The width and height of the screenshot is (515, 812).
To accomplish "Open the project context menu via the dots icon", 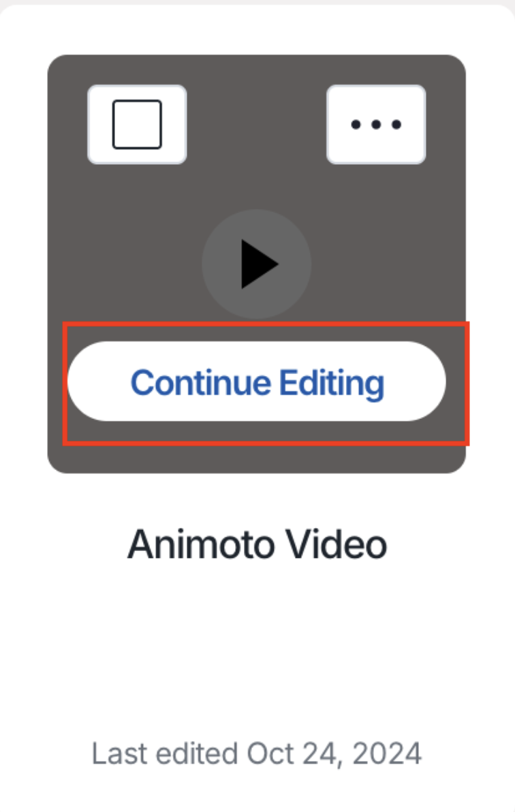I will tap(376, 124).
